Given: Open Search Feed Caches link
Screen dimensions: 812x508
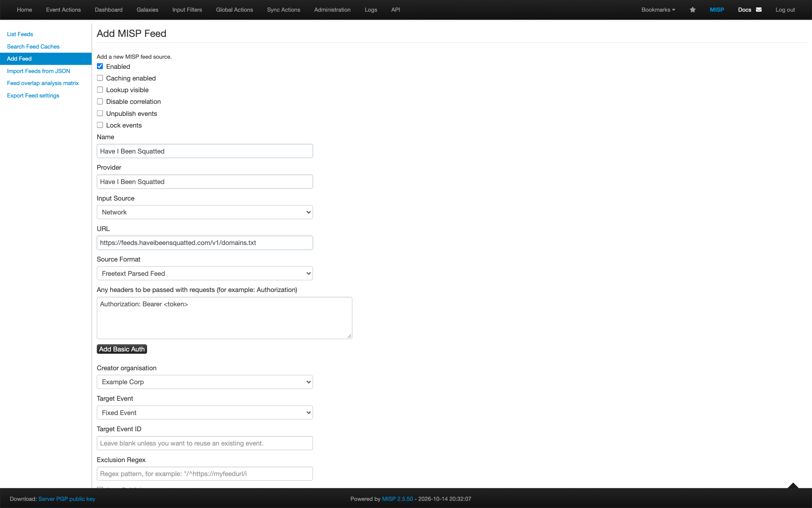Looking at the screenshot, I should pyautogui.click(x=33, y=47).
